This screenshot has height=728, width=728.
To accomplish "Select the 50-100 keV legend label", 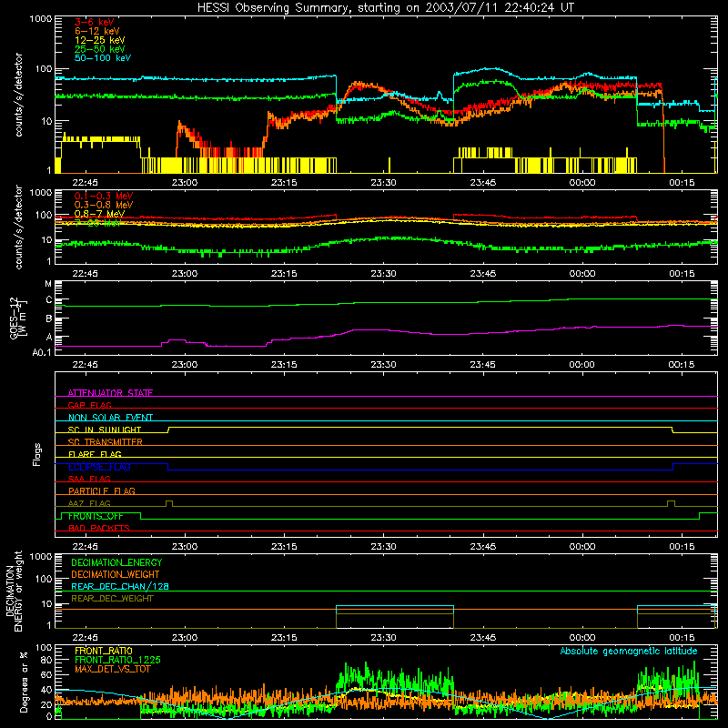I will click(x=103, y=58).
